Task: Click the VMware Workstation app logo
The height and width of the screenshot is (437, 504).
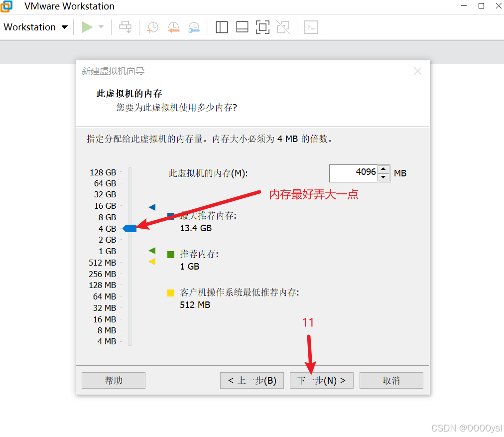Action: click(6, 6)
